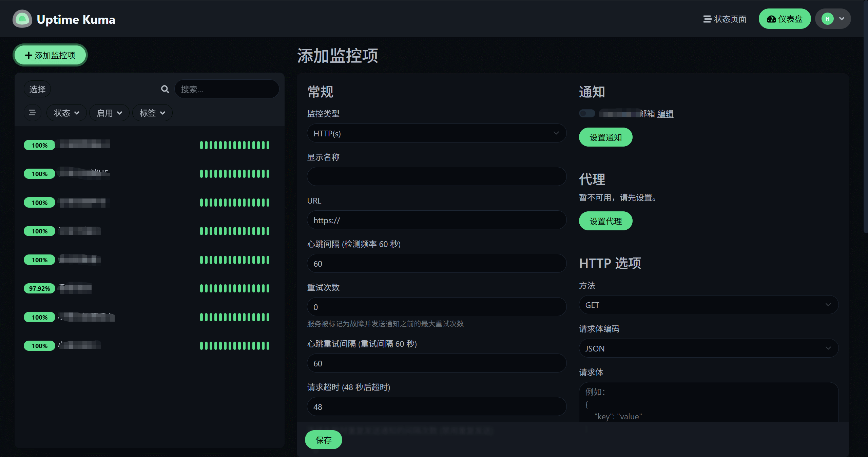This screenshot has width=868, height=457.
Task: Click heartbeat bar of first monitor
Action: pyautogui.click(x=234, y=145)
